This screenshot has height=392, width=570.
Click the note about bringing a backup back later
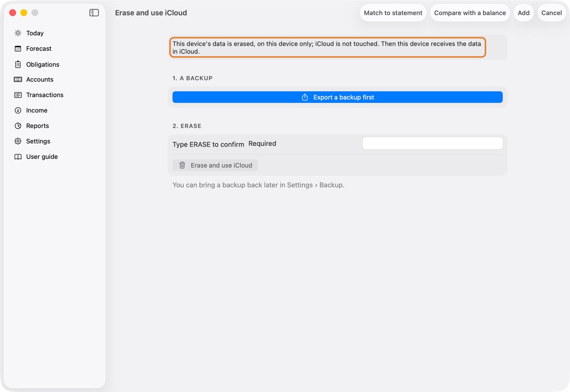click(x=258, y=185)
